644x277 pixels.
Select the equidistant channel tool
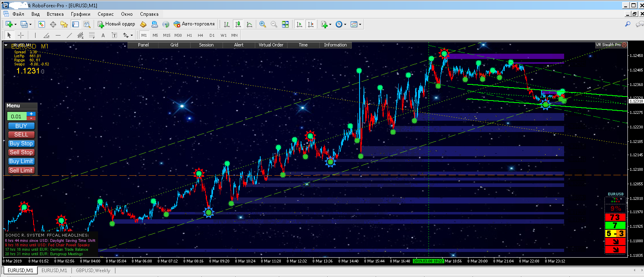click(80, 35)
